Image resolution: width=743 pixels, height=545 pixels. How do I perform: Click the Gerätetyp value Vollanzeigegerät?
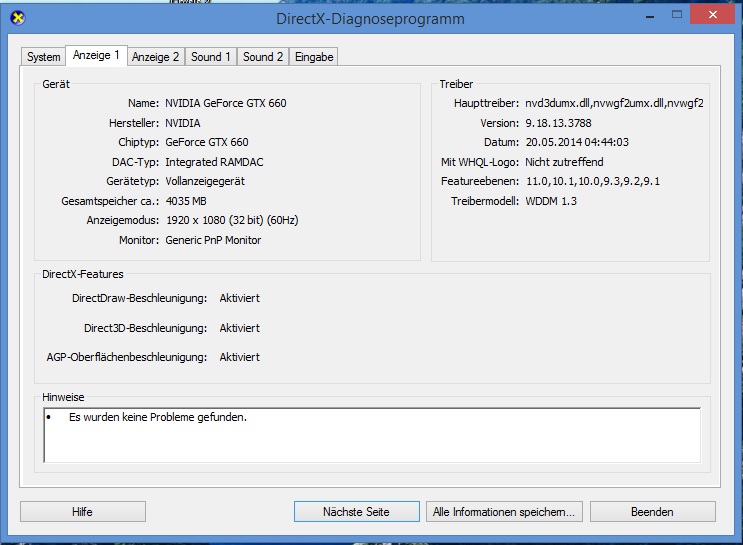pyautogui.click(x=205, y=182)
